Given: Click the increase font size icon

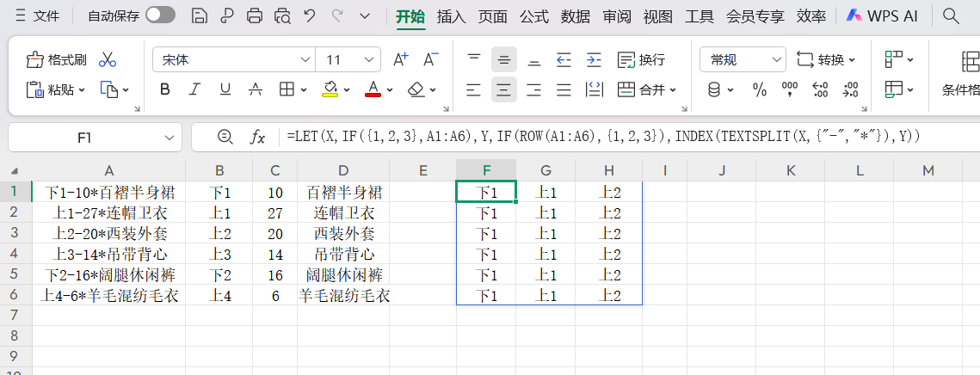Looking at the screenshot, I should [401, 59].
